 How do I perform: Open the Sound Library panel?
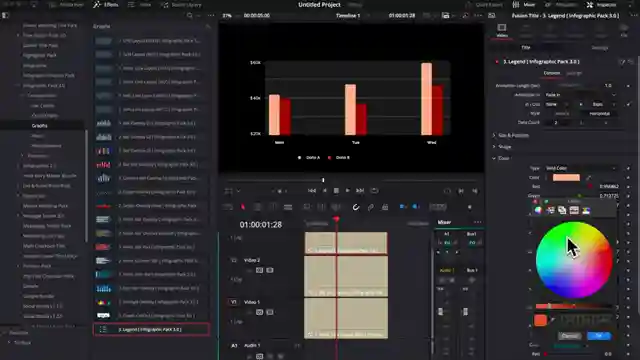click(181, 5)
